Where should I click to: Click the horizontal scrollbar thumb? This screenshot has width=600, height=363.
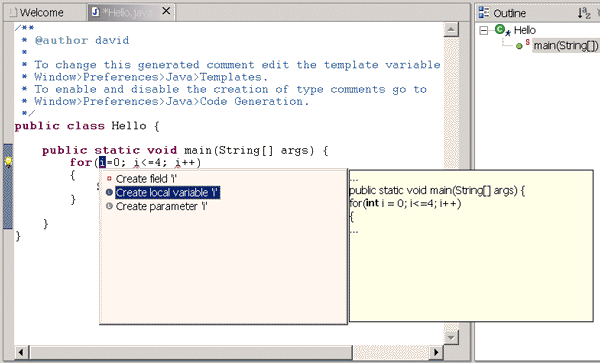tap(191, 352)
